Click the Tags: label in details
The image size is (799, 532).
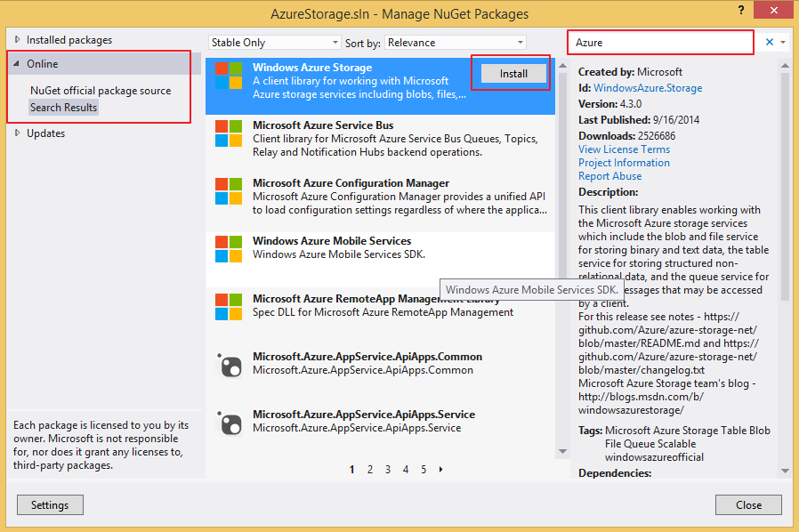[590, 431]
